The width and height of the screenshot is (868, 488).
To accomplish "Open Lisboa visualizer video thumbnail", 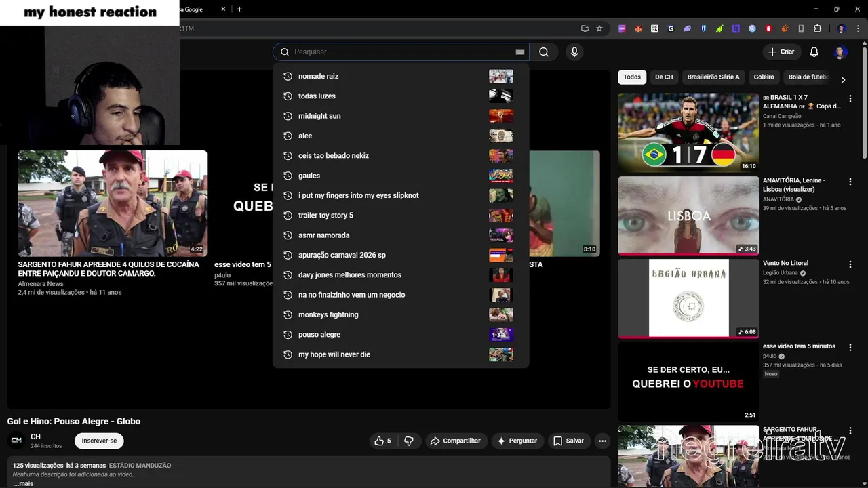I will (x=688, y=216).
